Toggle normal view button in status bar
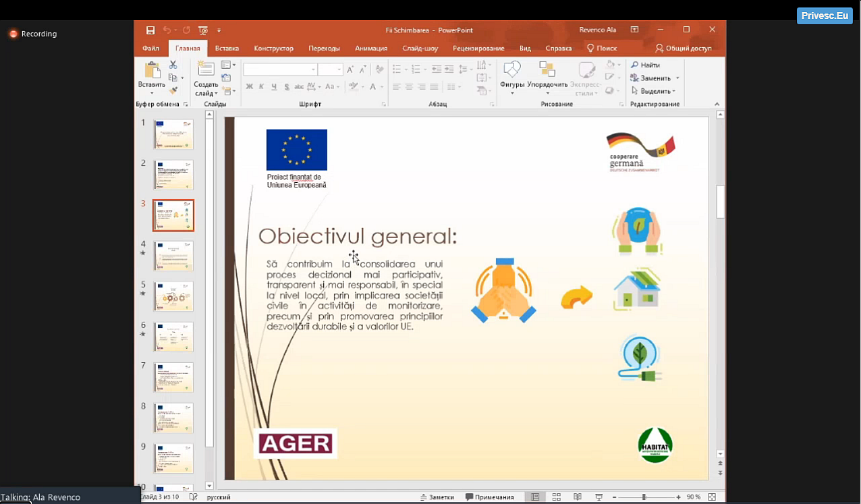This screenshot has height=504, width=861. (x=535, y=497)
